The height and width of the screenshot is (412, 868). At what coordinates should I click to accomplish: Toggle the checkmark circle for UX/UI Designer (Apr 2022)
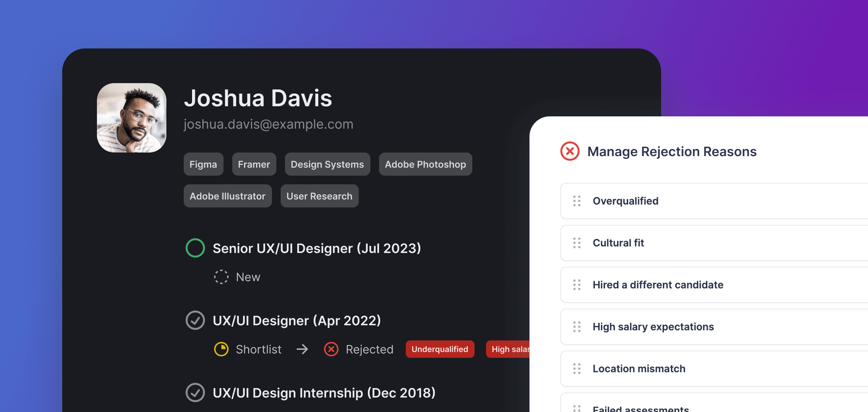coord(195,320)
